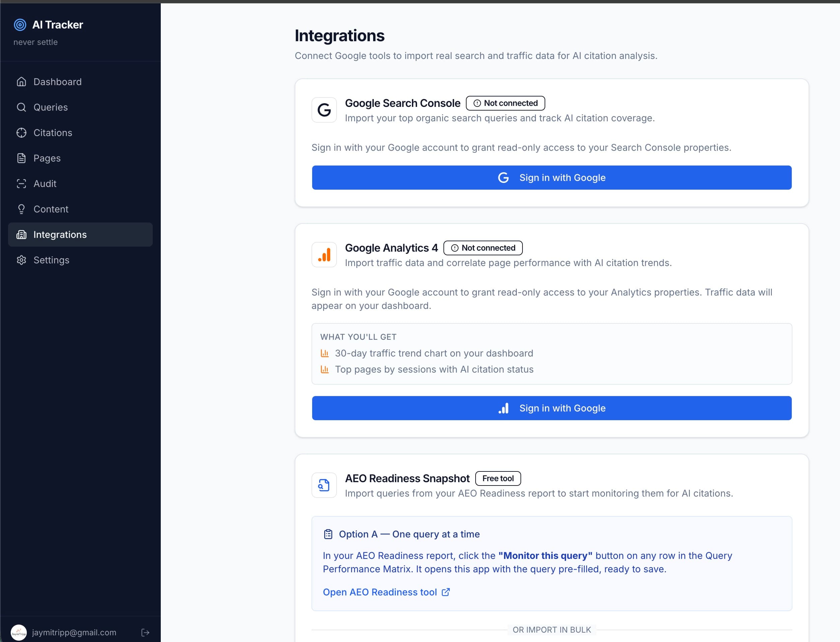The height and width of the screenshot is (642, 840).
Task: Click the external link icon after Open AEO Readiness tool
Action: point(446,592)
